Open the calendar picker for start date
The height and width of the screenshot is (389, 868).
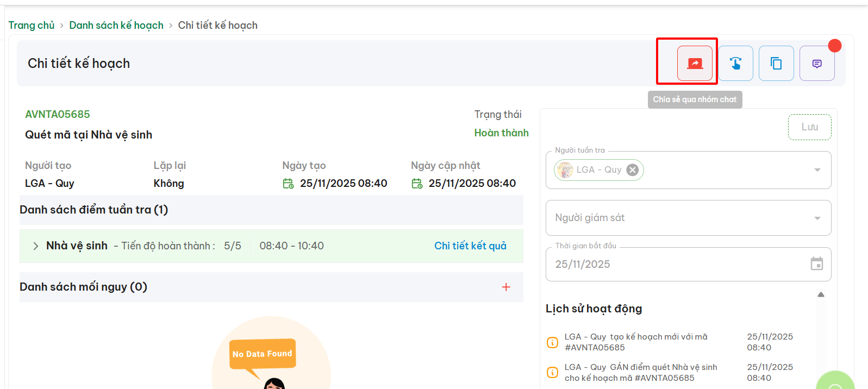pyautogui.click(x=816, y=264)
